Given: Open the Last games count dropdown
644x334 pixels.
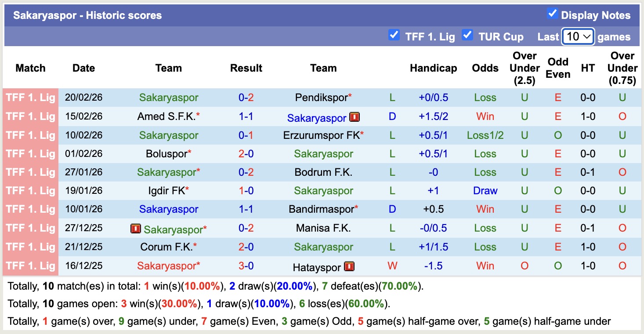Looking at the screenshot, I should [x=578, y=36].
